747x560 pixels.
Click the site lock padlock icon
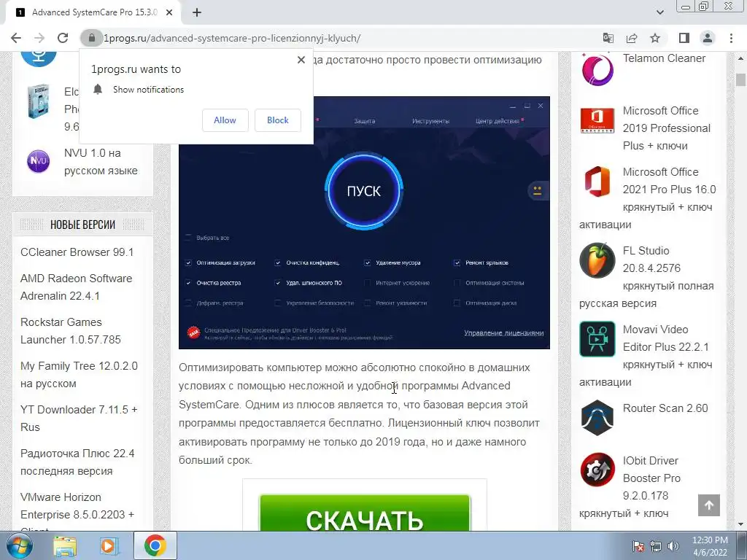pyautogui.click(x=92, y=38)
